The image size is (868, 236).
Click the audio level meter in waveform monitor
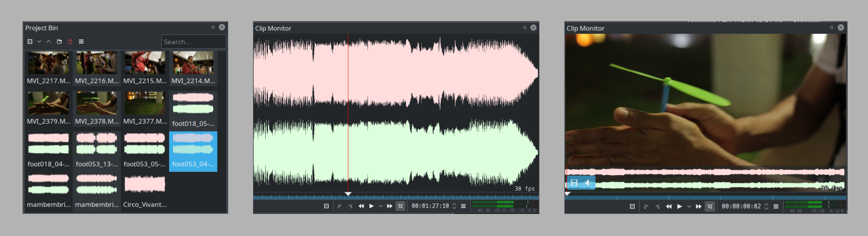(x=503, y=206)
